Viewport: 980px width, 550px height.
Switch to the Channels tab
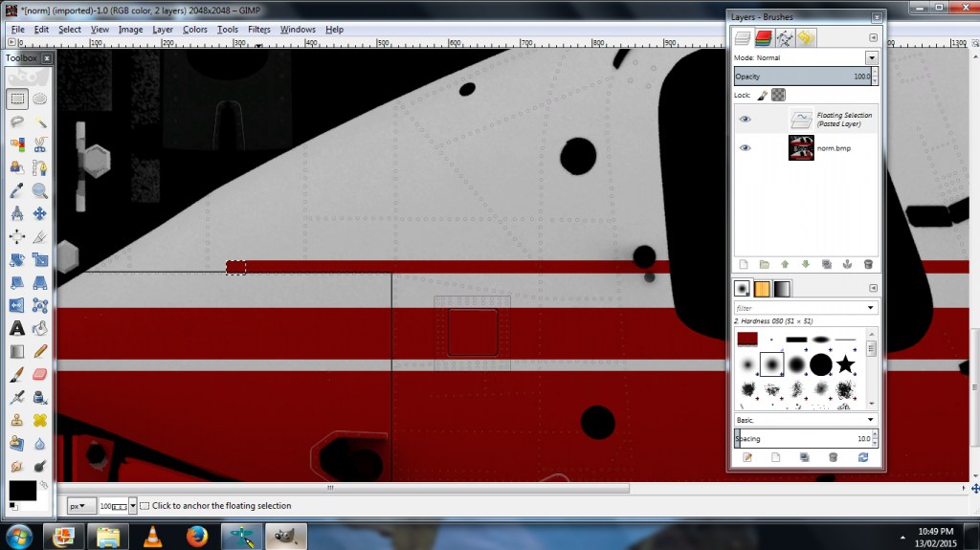point(764,38)
